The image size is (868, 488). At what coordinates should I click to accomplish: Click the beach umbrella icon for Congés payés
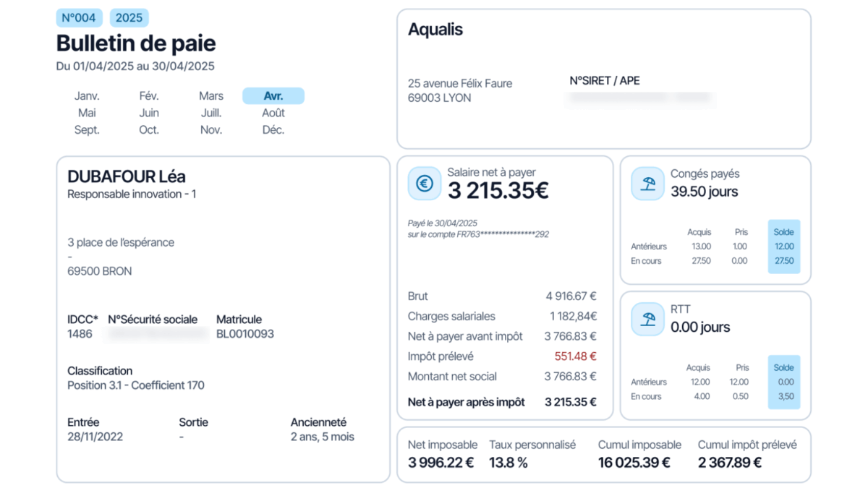[647, 184]
